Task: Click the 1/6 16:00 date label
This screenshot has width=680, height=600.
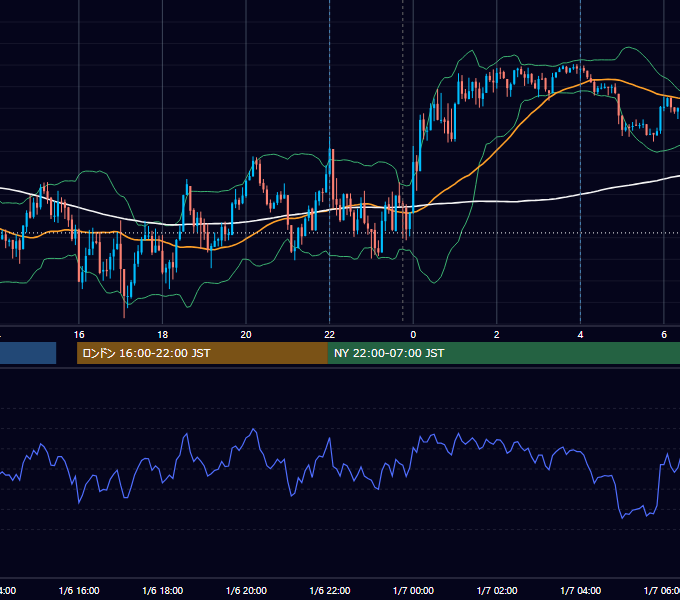Action: [79, 590]
